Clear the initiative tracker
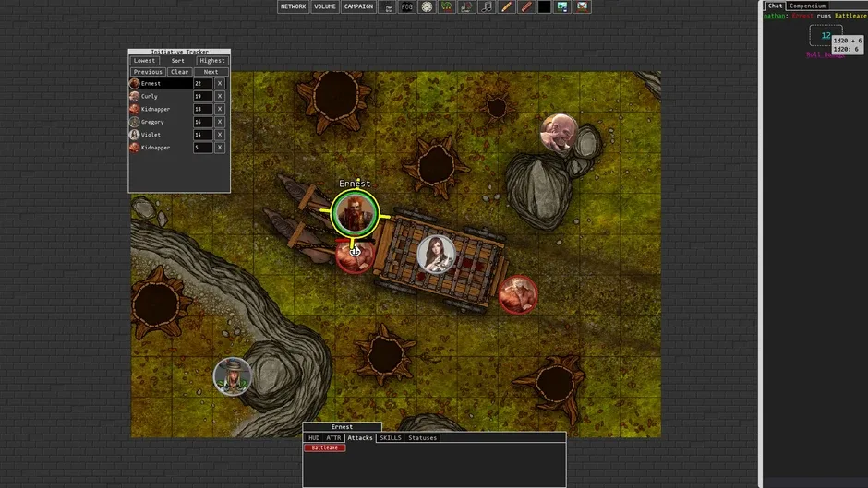Image resolution: width=868 pixels, height=488 pixels. coord(179,72)
